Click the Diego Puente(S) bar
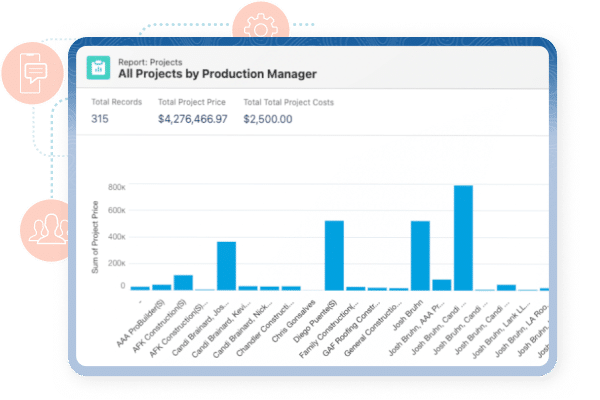The image size is (600, 400). pyautogui.click(x=334, y=255)
